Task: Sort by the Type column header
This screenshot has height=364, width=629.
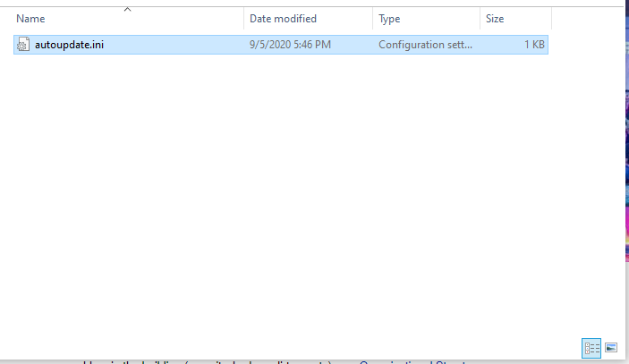Action: pyautogui.click(x=389, y=19)
